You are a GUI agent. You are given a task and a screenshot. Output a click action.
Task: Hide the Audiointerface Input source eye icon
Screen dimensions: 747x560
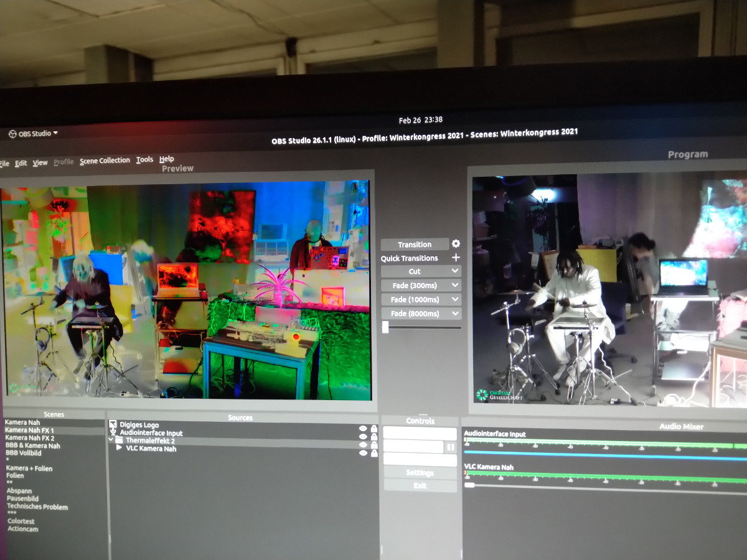pos(363,437)
